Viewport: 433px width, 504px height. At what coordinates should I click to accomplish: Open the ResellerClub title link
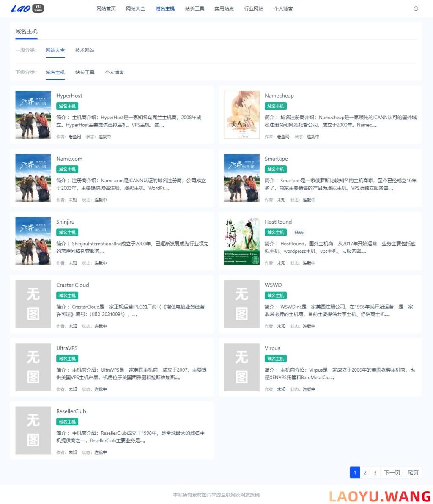[x=71, y=411]
